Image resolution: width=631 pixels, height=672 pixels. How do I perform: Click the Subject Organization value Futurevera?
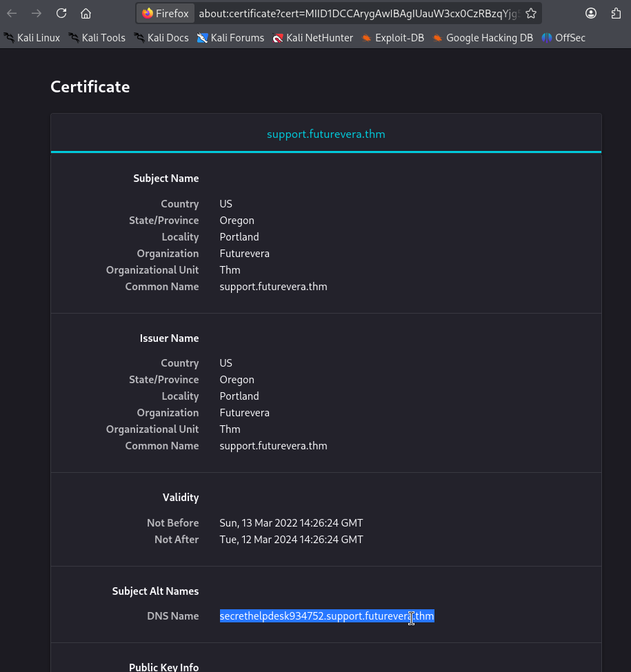coord(244,253)
